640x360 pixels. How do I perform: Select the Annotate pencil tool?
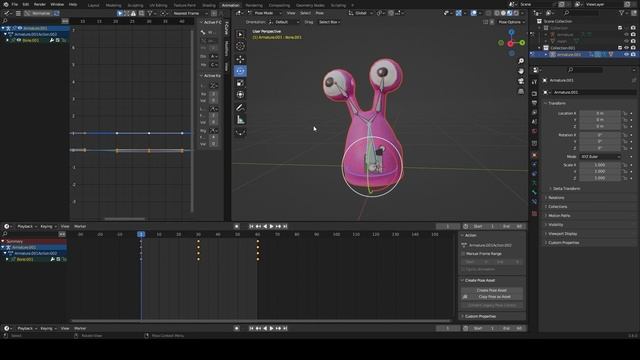click(240, 108)
